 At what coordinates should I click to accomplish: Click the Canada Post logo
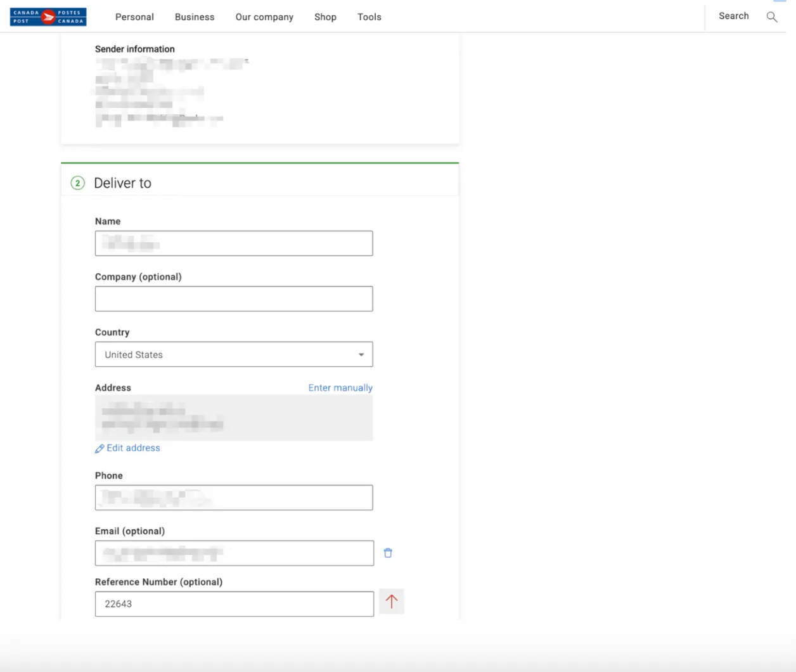click(x=48, y=16)
